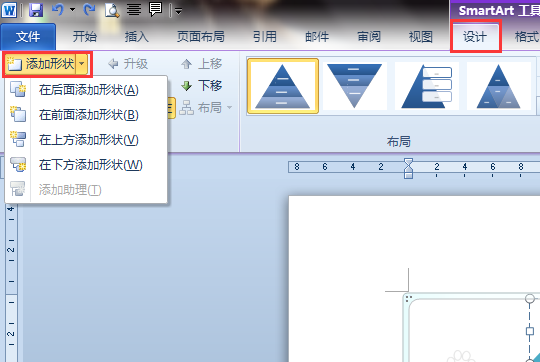Image resolution: width=540 pixels, height=362 pixels.
Task: Click the comment bubble icon in quick toolbar
Action: (155, 9)
